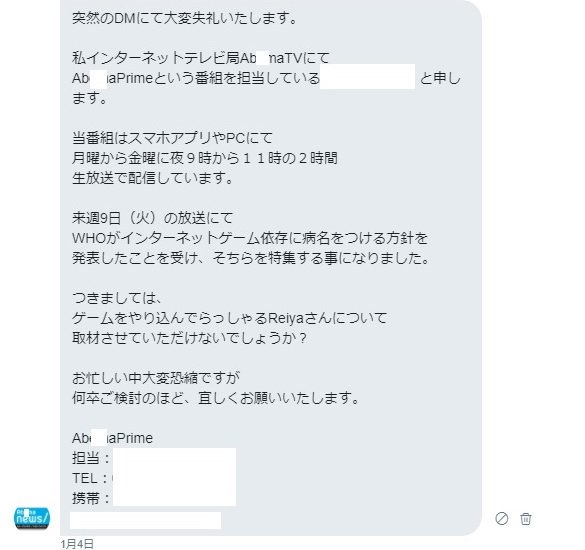Click the trash icon to delete message

point(526,519)
